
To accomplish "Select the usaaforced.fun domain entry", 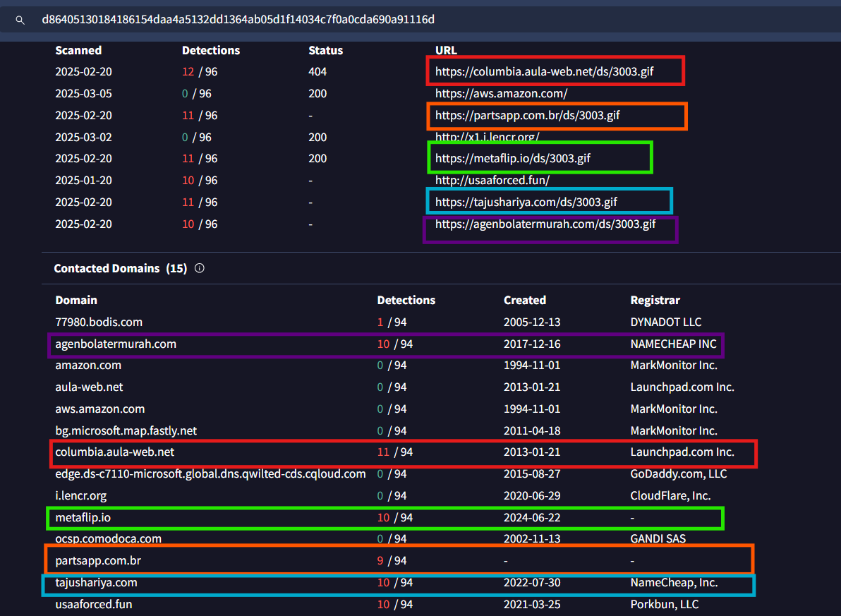I will tap(93, 604).
